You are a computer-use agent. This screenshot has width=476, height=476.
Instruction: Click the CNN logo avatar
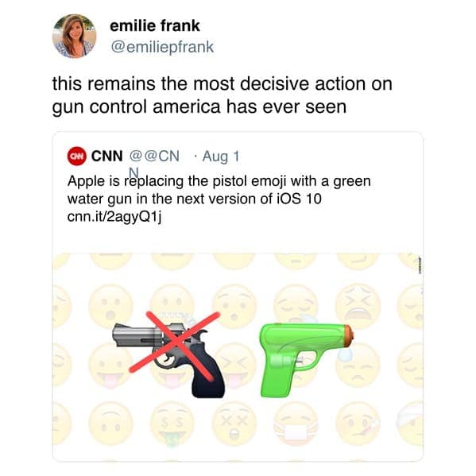[77, 157]
